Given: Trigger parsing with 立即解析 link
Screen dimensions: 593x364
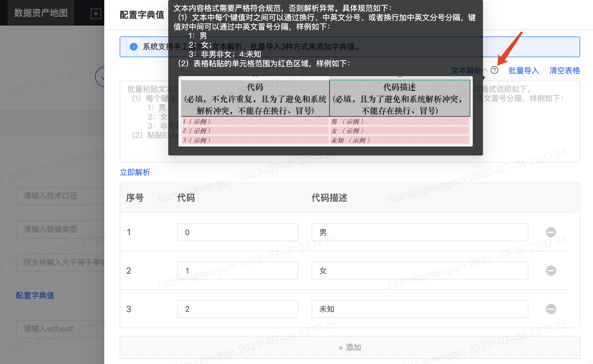Looking at the screenshot, I should coord(135,172).
